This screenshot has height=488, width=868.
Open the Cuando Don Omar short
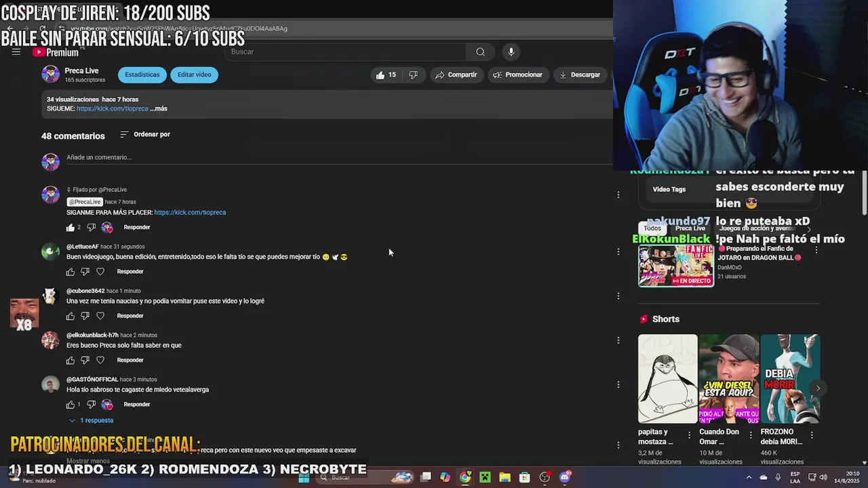coord(729,379)
